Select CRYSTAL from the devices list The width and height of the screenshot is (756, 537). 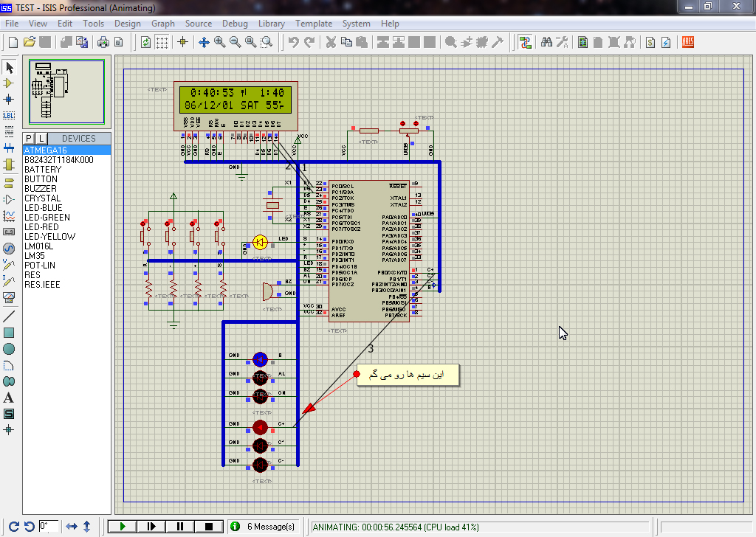coord(42,198)
